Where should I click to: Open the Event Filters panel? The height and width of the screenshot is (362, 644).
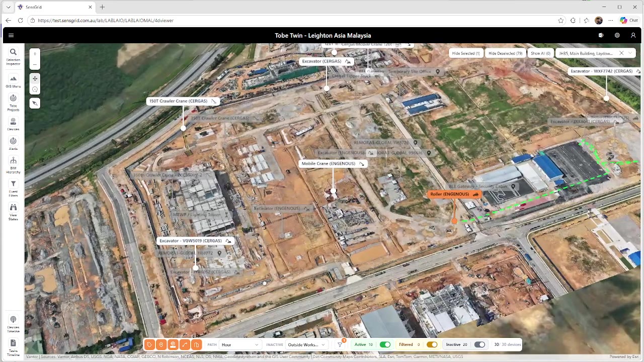13,189
